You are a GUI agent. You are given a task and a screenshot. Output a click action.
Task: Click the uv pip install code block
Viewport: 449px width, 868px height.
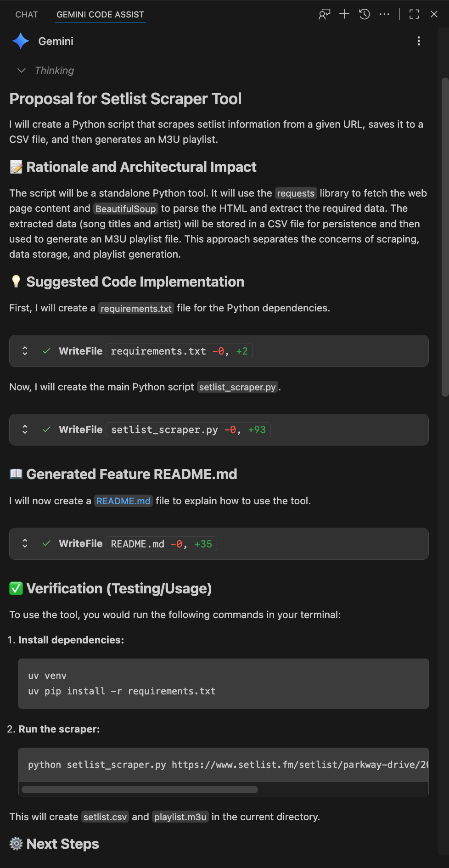coord(223,683)
